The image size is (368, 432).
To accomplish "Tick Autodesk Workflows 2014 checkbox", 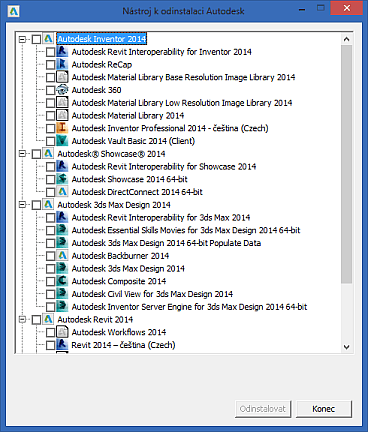I will coord(50,332).
